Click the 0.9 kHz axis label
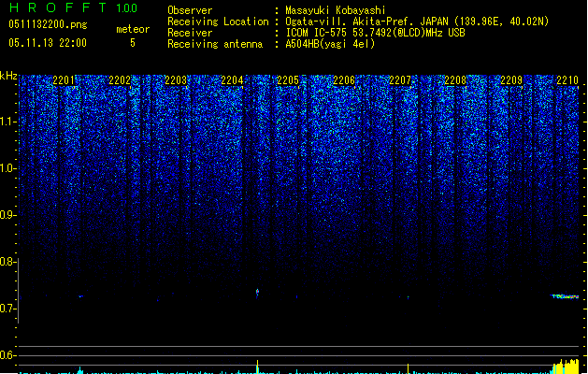 [x=7, y=215]
